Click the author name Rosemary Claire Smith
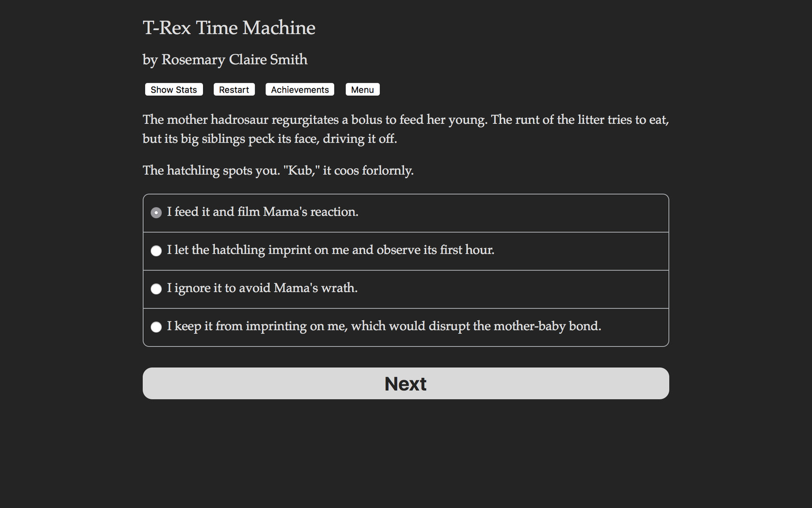 tap(225, 60)
